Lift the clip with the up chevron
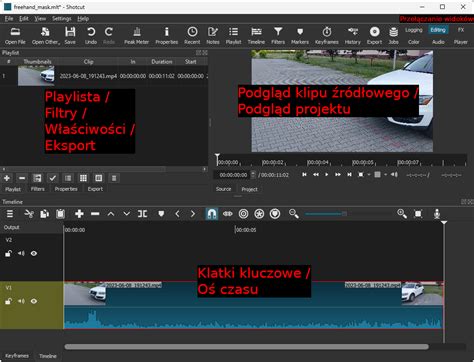 click(x=111, y=214)
